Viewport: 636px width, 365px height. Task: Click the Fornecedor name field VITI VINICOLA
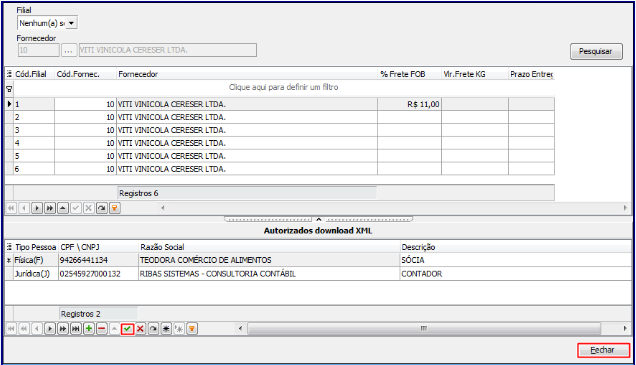168,50
